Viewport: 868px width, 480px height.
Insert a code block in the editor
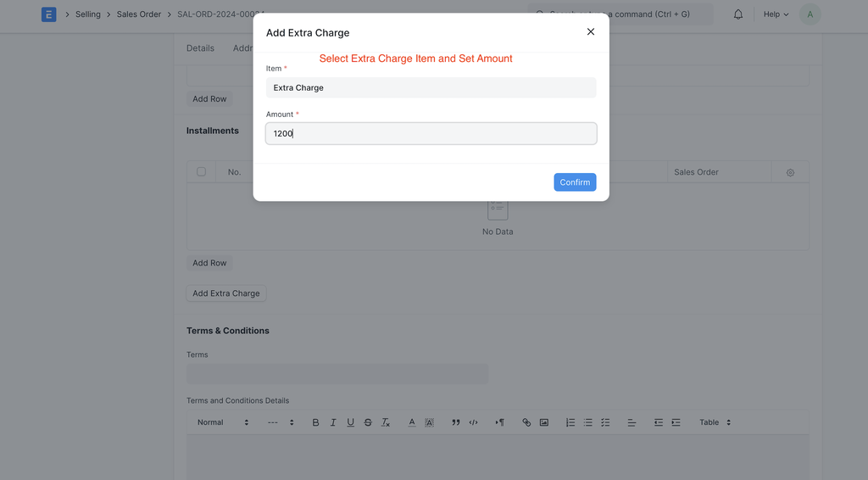(x=473, y=422)
